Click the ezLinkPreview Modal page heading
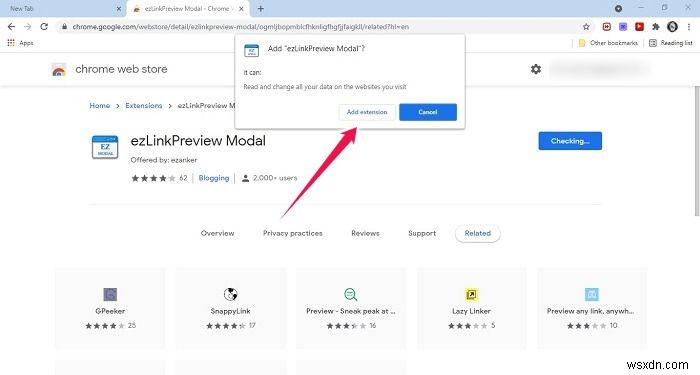 click(x=198, y=141)
